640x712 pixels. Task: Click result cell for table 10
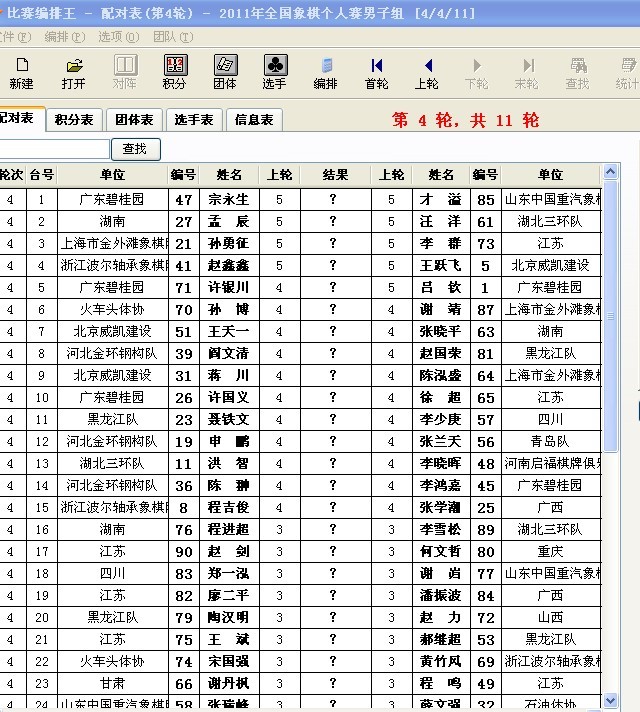(x=335, y=398)
